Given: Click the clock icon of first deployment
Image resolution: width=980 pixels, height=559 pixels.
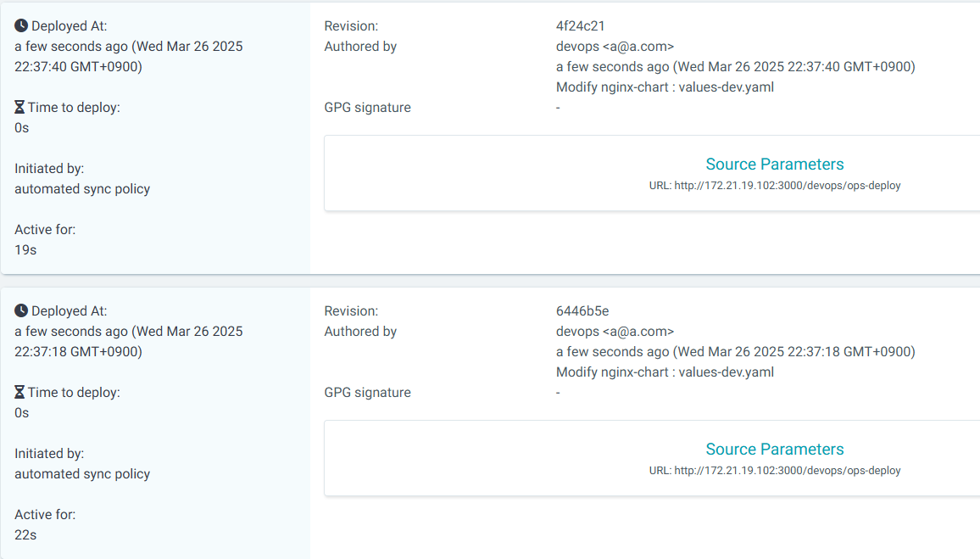Looking at the screenshot, I should pyautogui.click(x=21, y=25).
